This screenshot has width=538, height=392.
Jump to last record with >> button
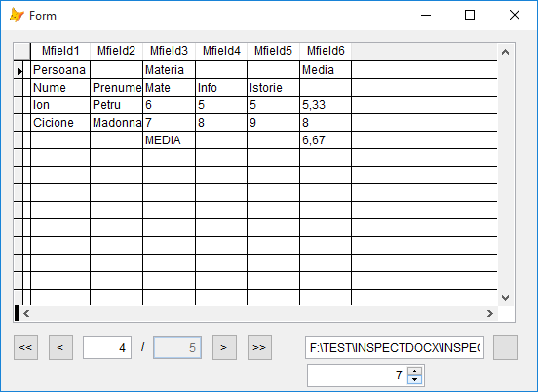point(259,348)
